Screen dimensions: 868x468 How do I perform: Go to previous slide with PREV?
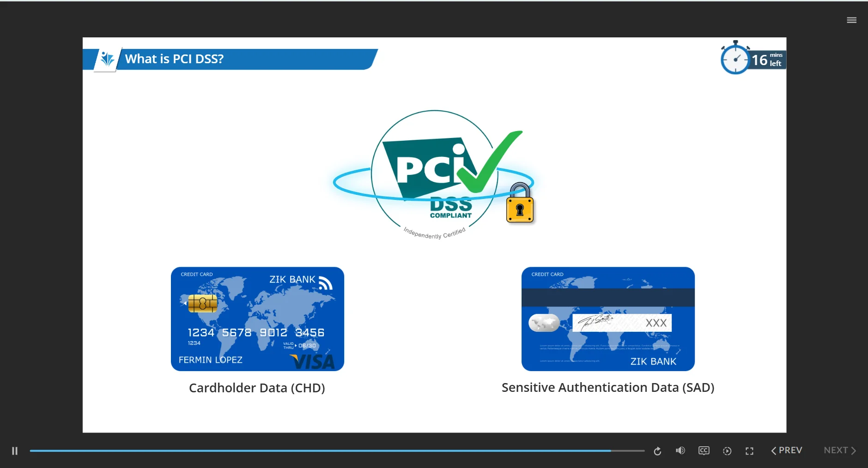pos(787,450)
